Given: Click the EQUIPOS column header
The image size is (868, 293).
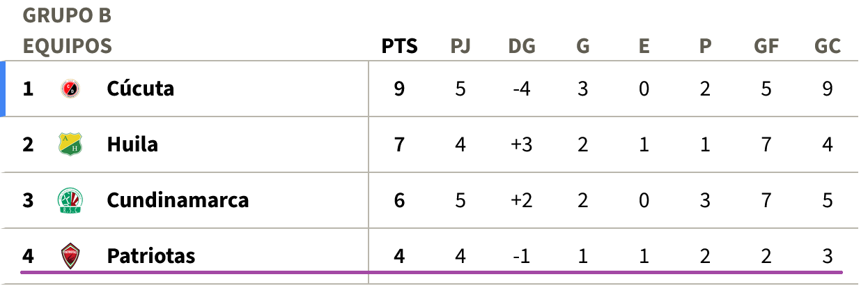Looking at the screenshot, I should 67,47.
